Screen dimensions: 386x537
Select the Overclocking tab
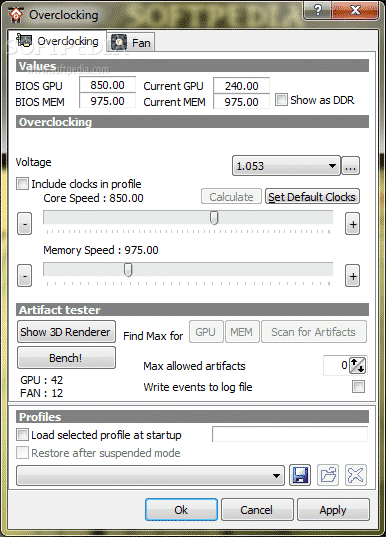pyautogui.click(x=57, y=41)
